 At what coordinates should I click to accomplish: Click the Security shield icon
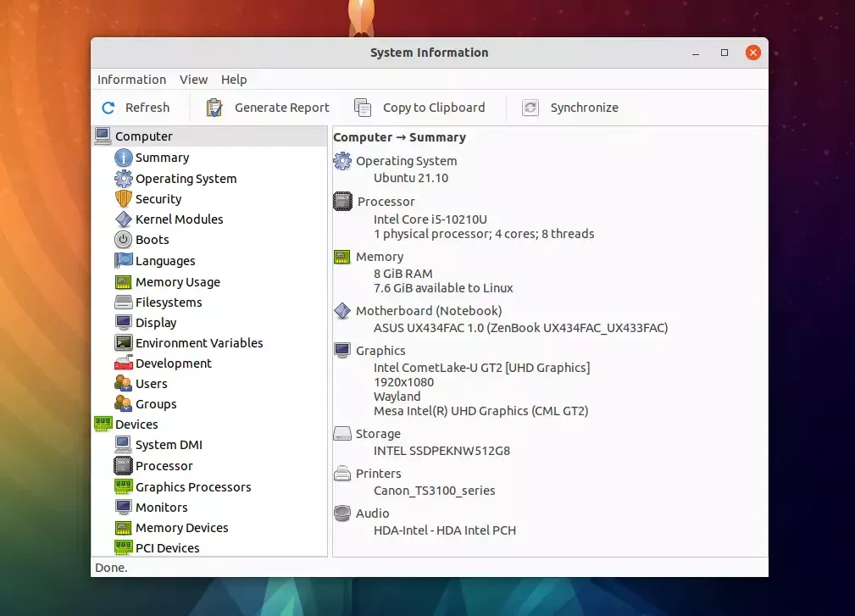pyautogui.click(x=124, y=199)
